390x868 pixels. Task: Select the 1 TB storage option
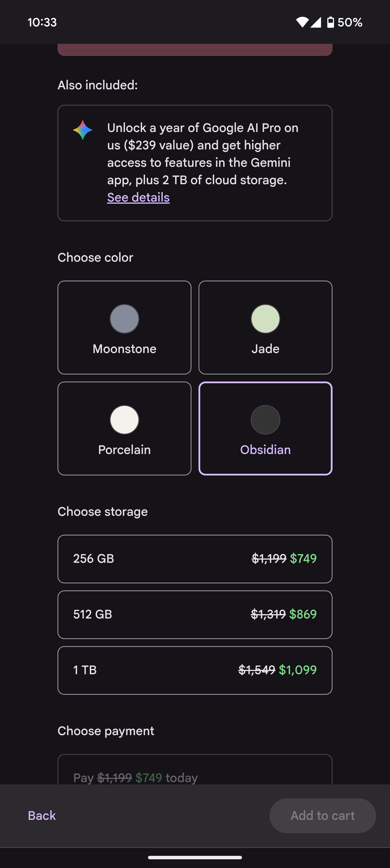tap(195, 670)
